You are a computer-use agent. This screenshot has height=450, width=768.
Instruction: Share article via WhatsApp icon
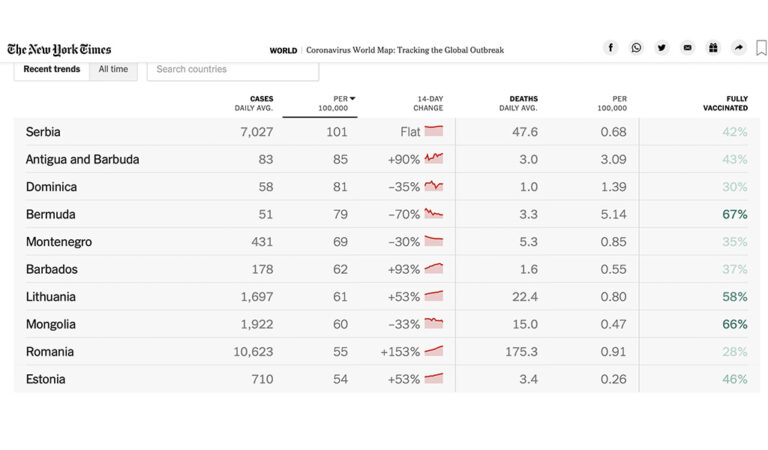(637, 48)
